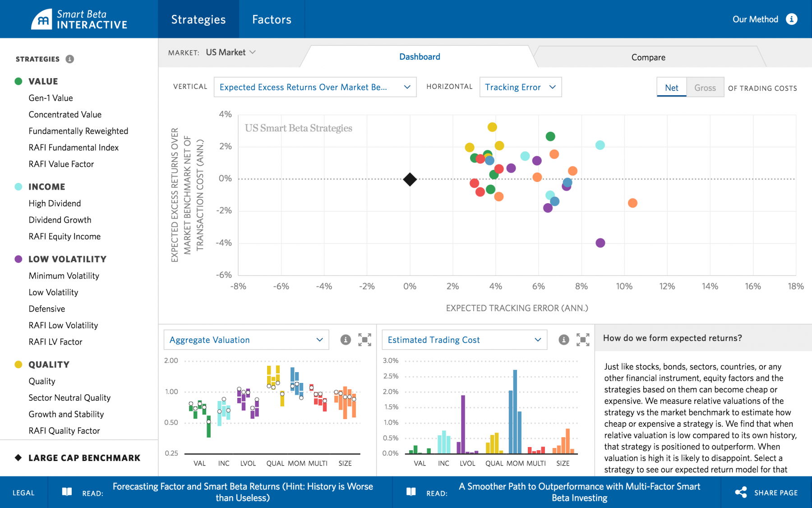Open the US Market dropdown
Image resolution: width=812 pixels, height=508 pixels.
coord(231,52)
